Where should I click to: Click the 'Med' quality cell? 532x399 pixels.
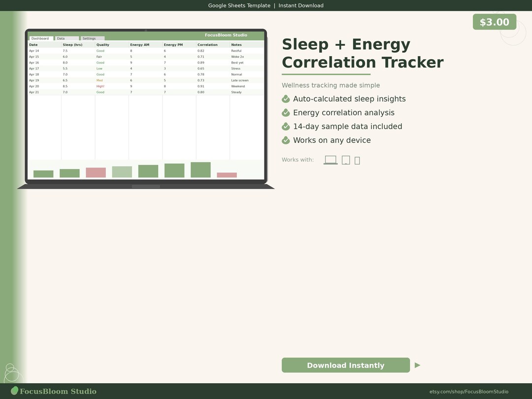click(100, 80)
